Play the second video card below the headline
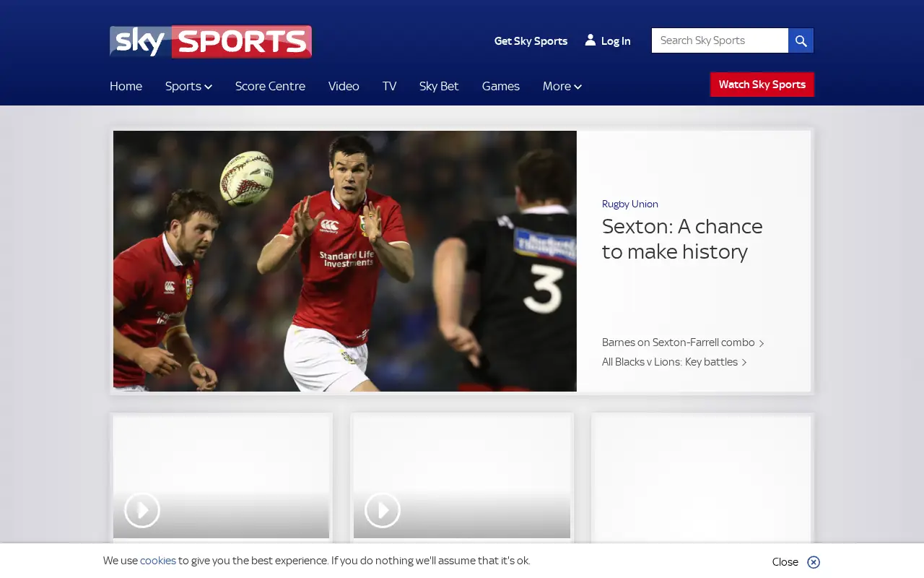Image resolution: width=924 pixels, height=578 pixels. pyautogui.click(x=383, y=510)
